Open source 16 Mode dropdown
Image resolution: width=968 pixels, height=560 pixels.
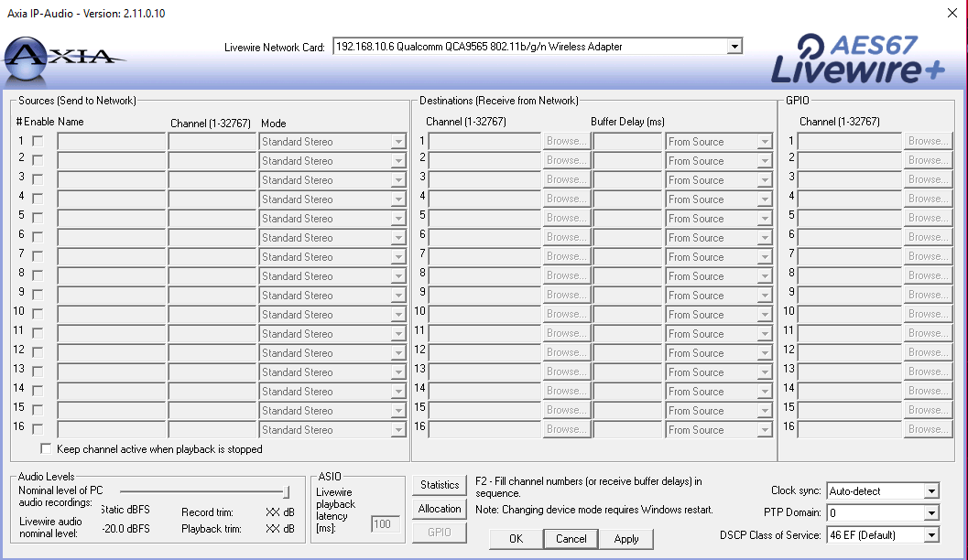tap(398, 430)
